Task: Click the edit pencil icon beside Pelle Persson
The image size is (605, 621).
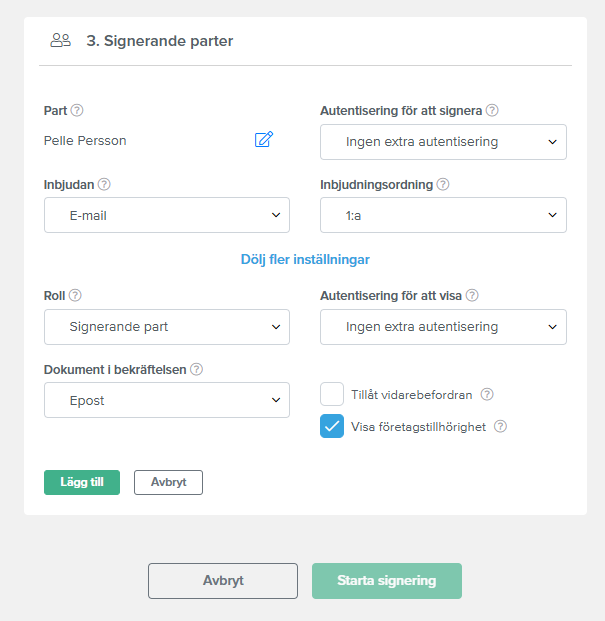Action: click(x=264, y=139)
